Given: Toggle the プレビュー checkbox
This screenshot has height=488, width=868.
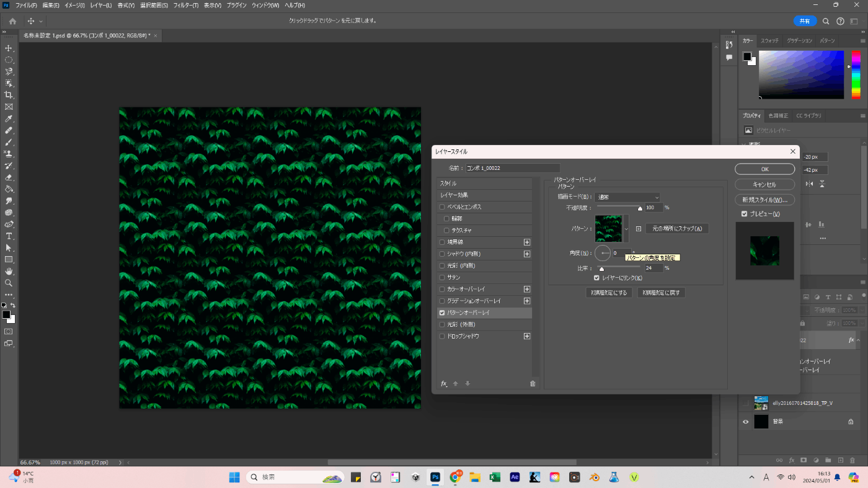Looking at the screenshot, I should (x=745, y=214).
